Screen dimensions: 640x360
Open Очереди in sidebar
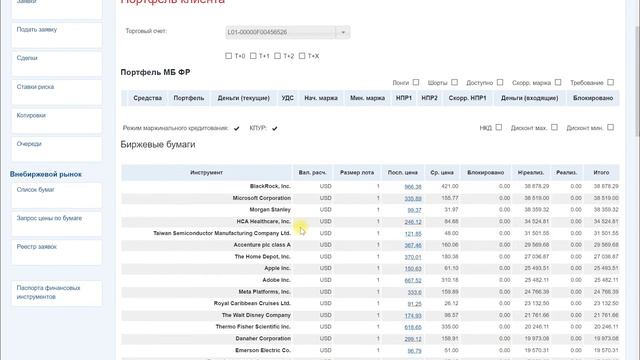point(57,149)
